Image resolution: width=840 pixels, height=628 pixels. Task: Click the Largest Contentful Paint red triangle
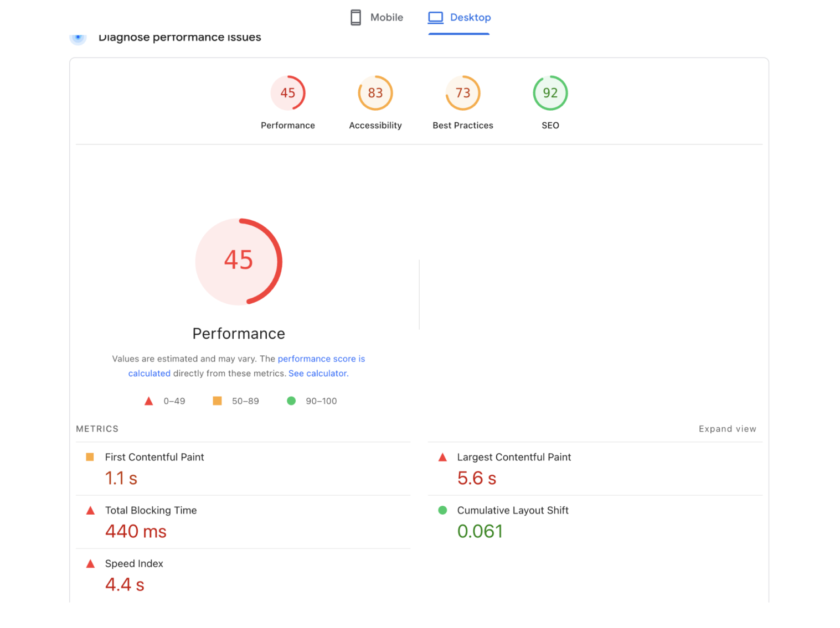click(442, 457)
